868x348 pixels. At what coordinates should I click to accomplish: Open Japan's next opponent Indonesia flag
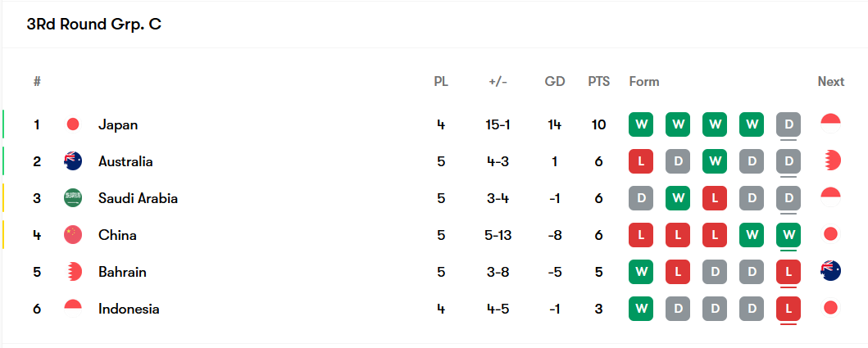click(x=830, y=124)
